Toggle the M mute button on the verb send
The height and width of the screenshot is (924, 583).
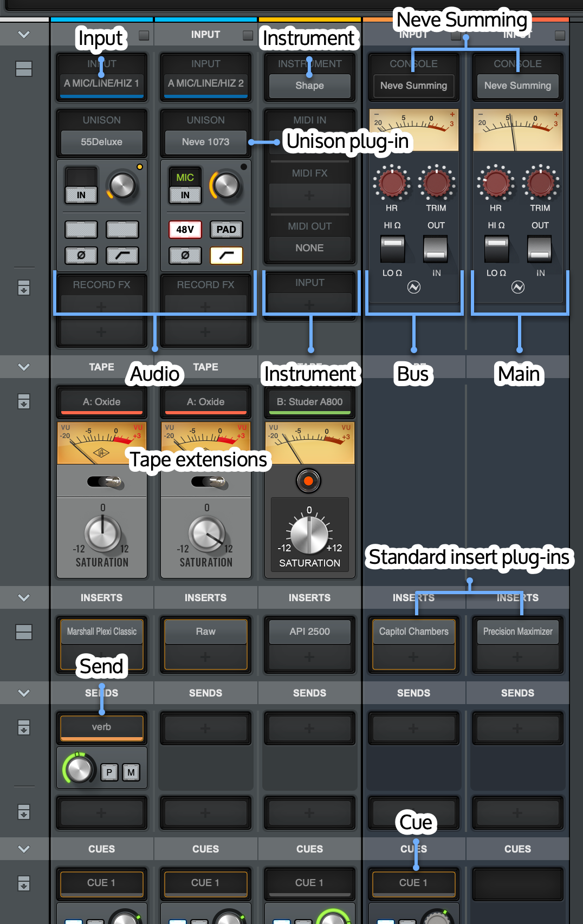131,772
